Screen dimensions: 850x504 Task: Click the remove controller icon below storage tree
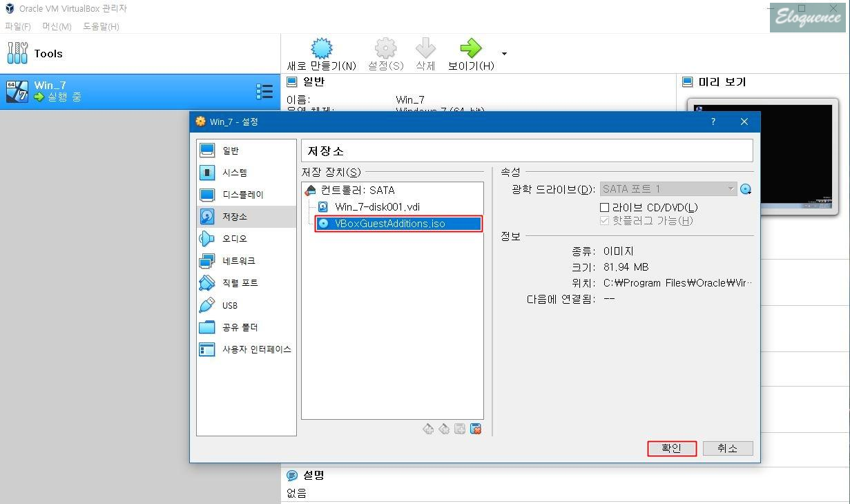[444, 429]
